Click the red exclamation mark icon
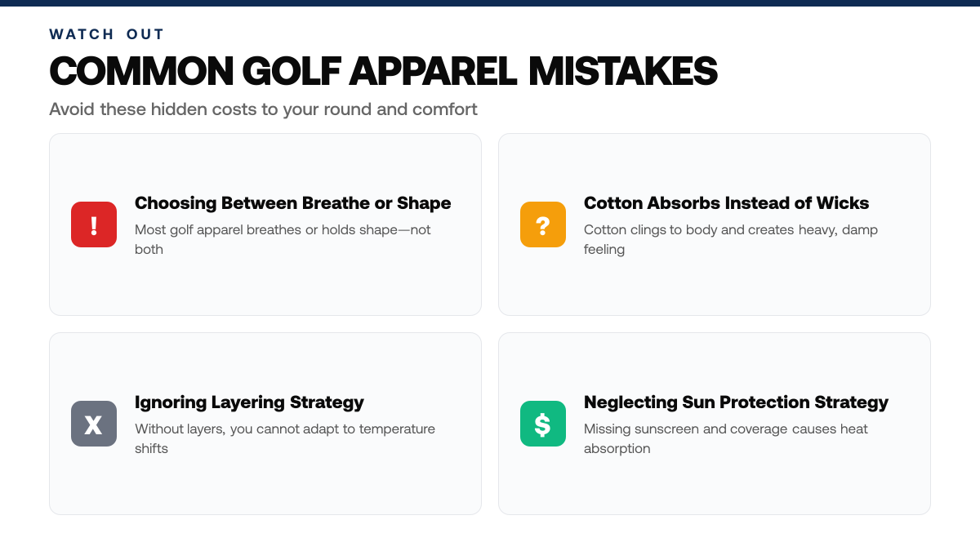This screenshot has width=980, height=551. [94, 224]
